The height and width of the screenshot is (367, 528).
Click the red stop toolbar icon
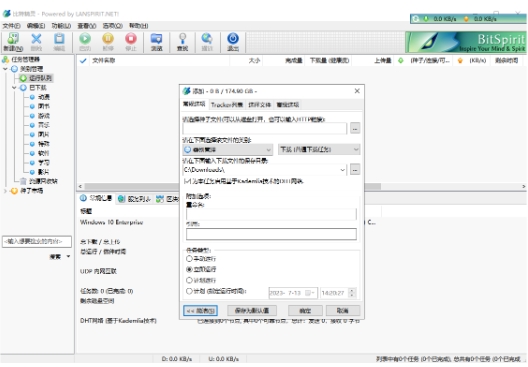pyautogui.click(x=131, y=39)
